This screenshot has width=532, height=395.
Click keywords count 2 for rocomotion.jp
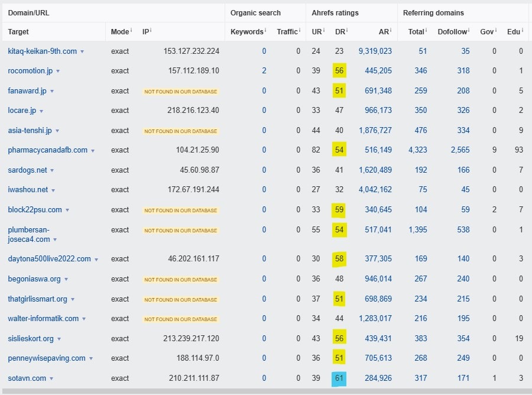pos(264,71)
